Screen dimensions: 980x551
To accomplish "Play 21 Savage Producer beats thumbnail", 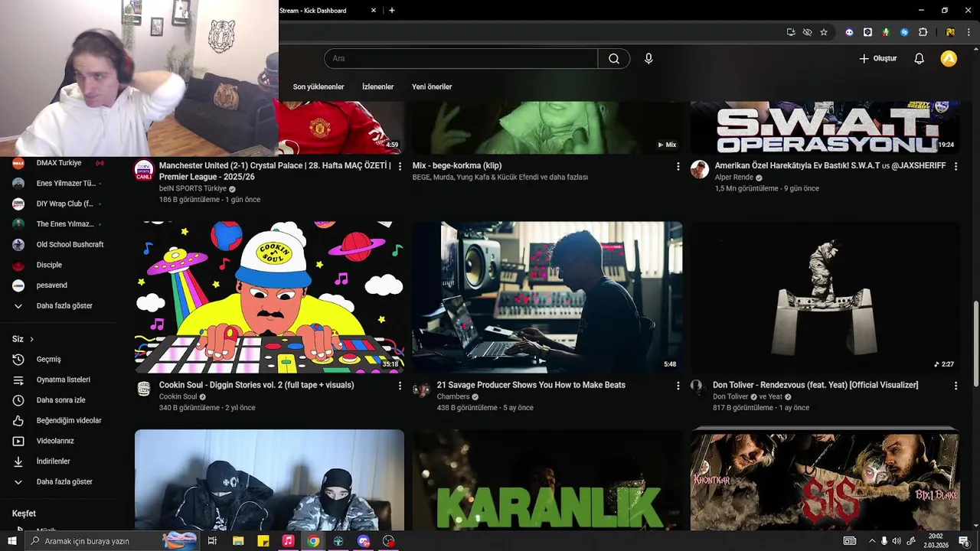I will click(x=547, y=298).
